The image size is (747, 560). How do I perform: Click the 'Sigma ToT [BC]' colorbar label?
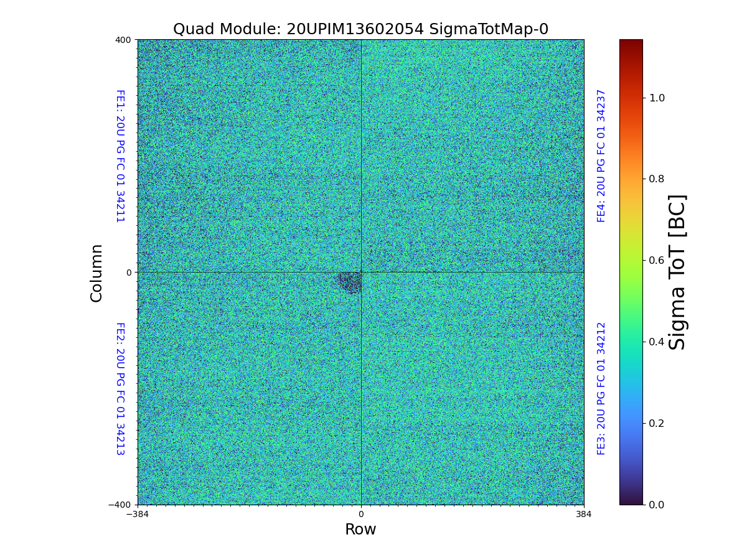tap(677, 272)
